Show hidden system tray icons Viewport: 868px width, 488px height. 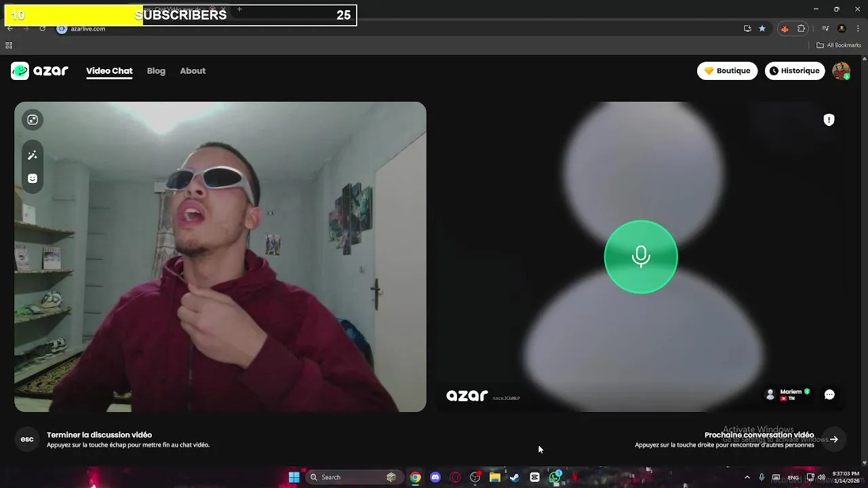pyautogui.click(x=747, y=477)
